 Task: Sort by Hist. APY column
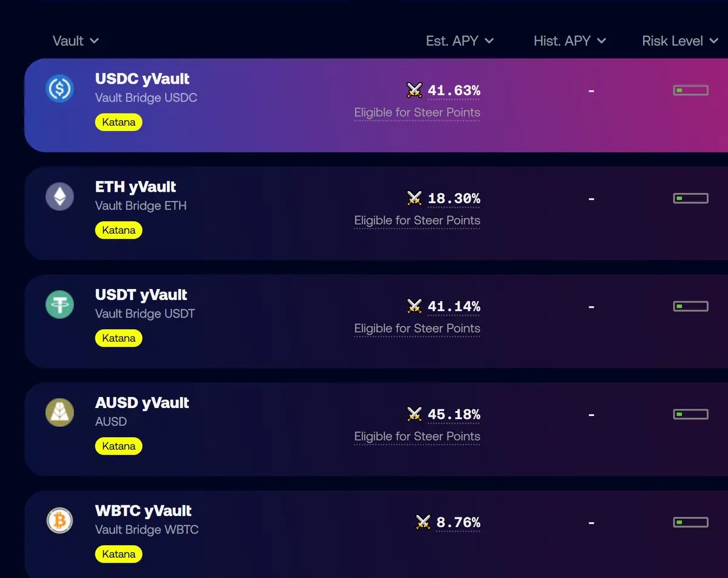tap(569, 41)
